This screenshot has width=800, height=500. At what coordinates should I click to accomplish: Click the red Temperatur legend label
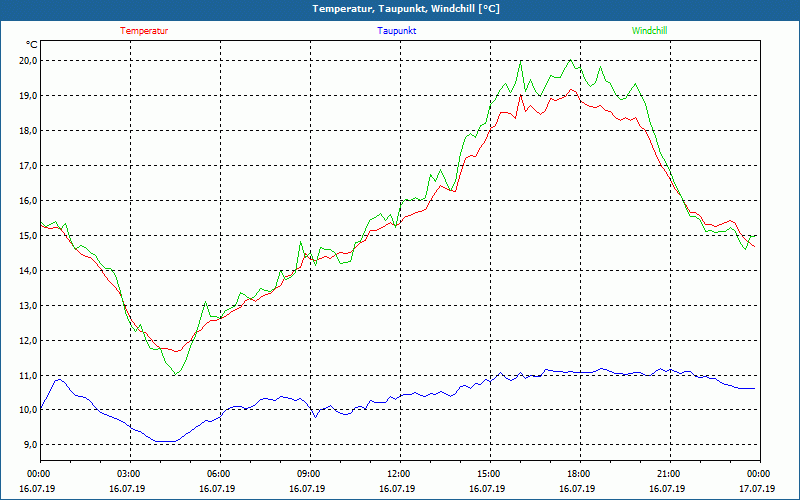pyautogui.click(x=144, y=31)
